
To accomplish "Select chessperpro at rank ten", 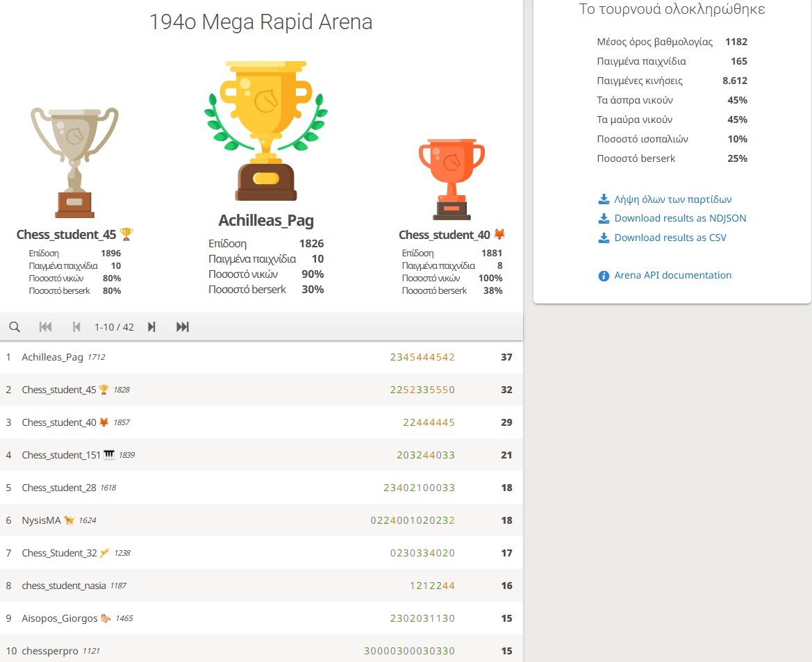I will 52,651.
